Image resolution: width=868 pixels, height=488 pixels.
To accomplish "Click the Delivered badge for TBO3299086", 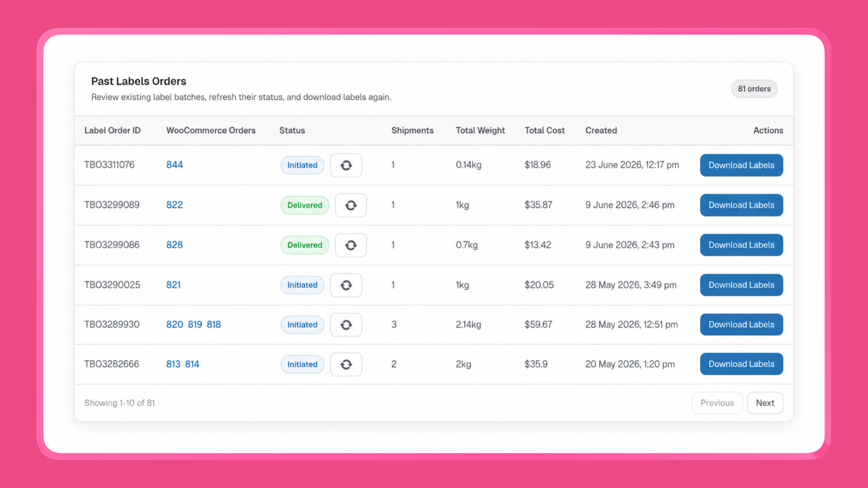I will pos(305,245).
